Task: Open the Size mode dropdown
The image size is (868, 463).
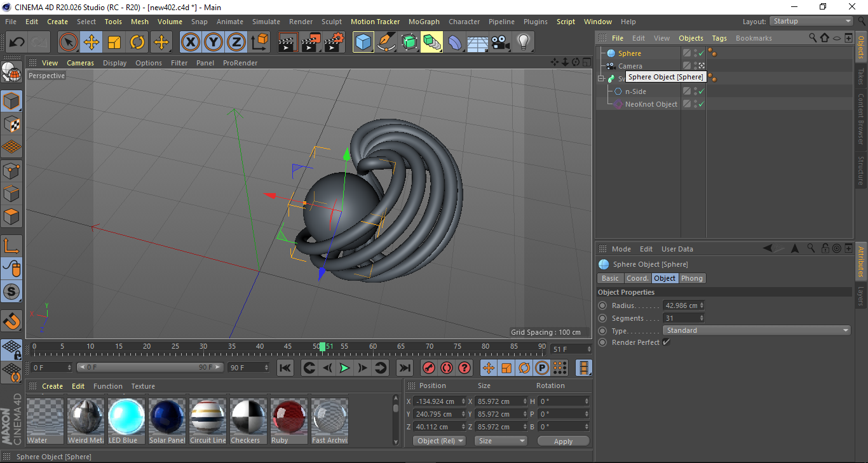Action: coord(501,441)
